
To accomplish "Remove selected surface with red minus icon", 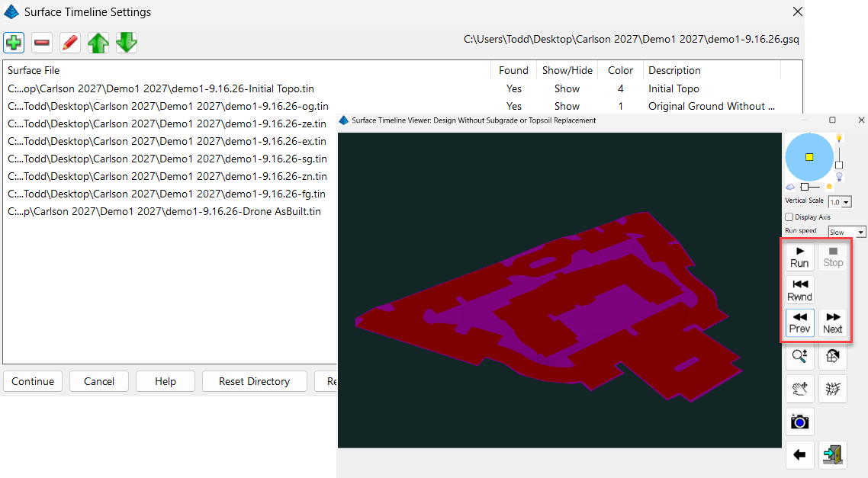I will 42,43.
